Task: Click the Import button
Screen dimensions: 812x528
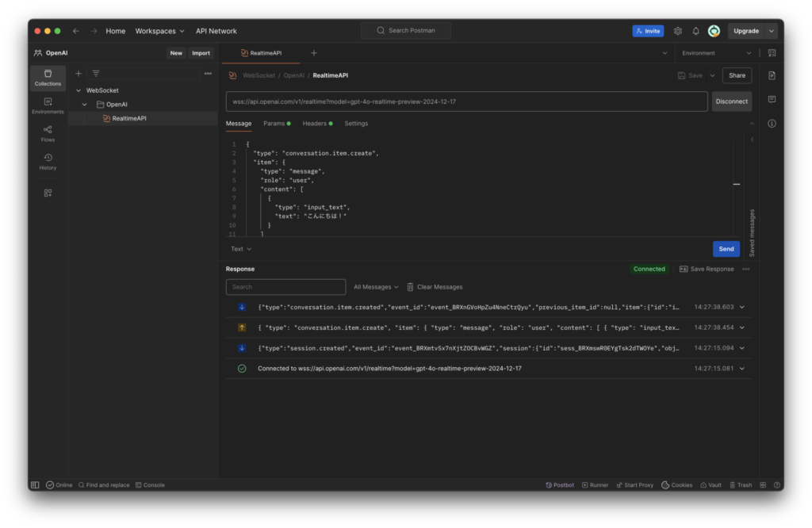Action: click(201, 53)
